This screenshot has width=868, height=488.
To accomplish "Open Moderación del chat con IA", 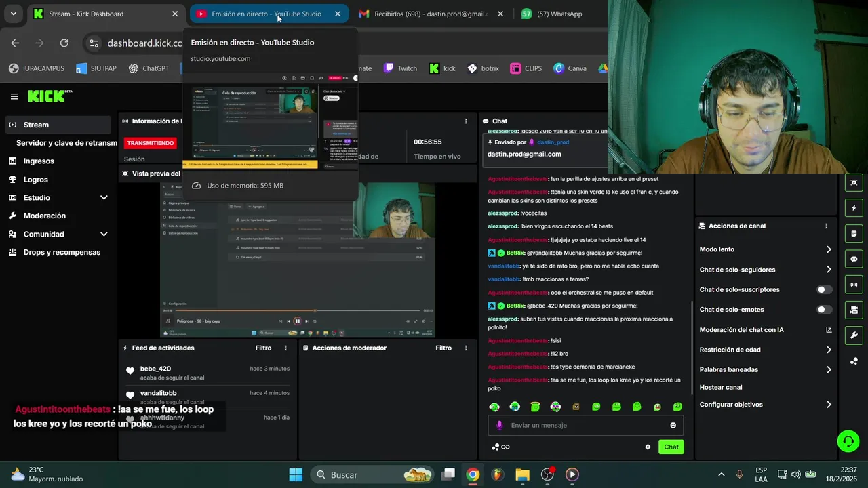I will pos(766,330).
